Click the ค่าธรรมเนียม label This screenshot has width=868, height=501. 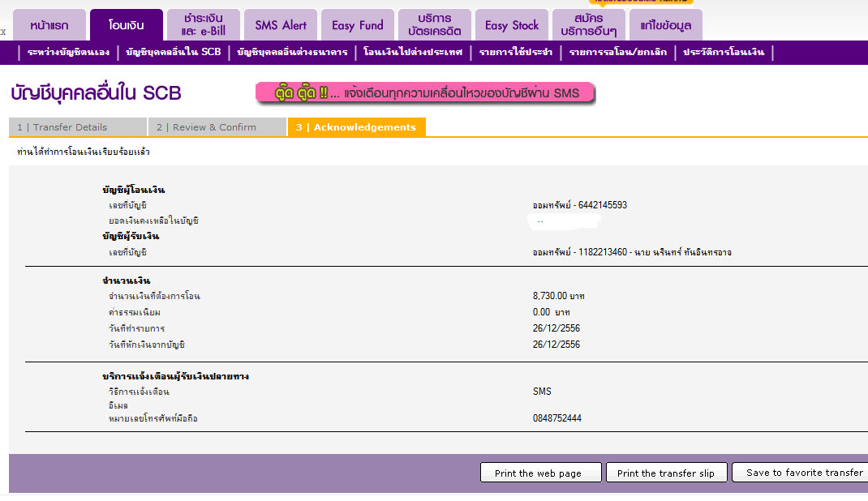pos(134,312)
